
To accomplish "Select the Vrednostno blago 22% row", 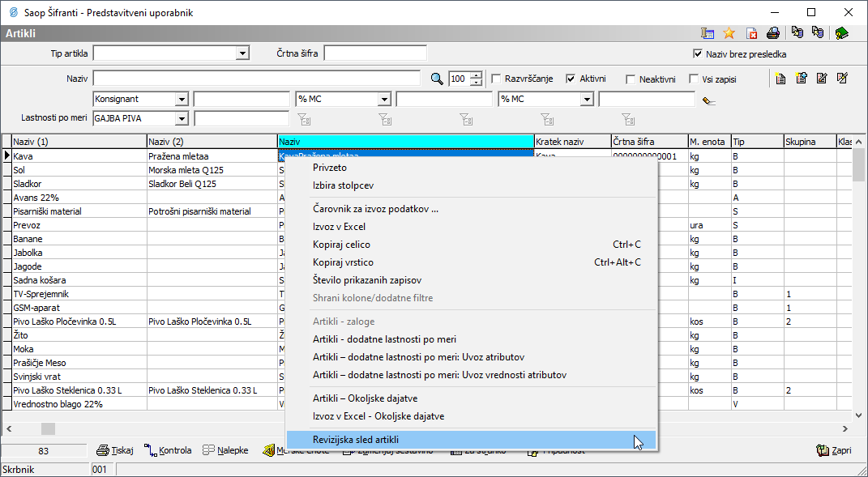I will coord(79,404).
